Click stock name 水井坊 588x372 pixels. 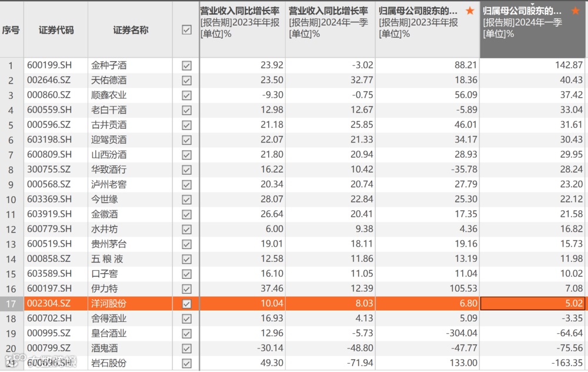105,229
